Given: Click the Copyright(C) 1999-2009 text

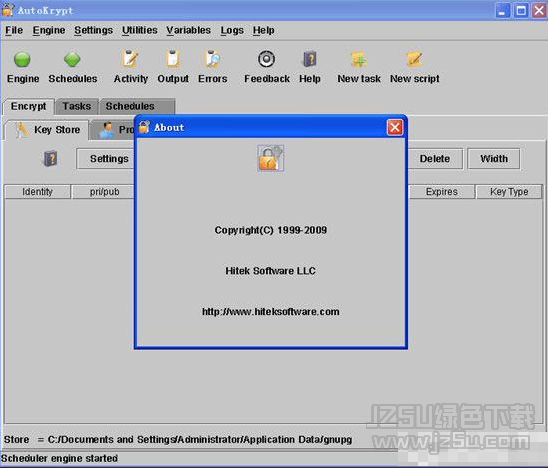Looking at the screenshot, I should pos(271,230).
